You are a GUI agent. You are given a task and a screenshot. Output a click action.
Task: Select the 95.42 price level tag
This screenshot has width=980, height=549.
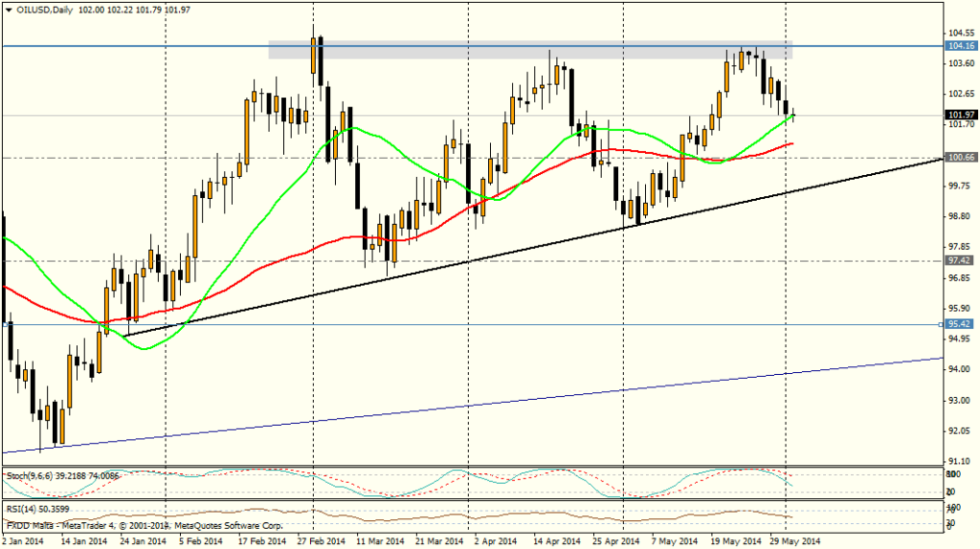(x=960, y=324)
